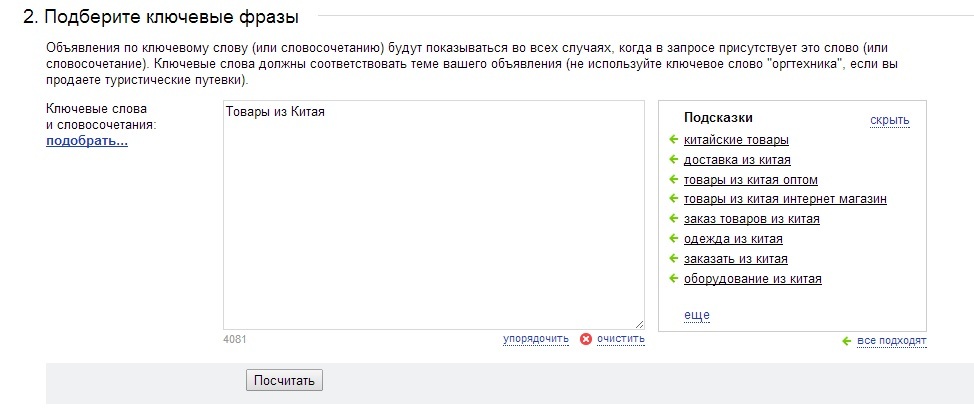The image size is (974, 412).
Task: Click green arrow beside 'заказ товаров из китая'
Action: coord(673,219)
